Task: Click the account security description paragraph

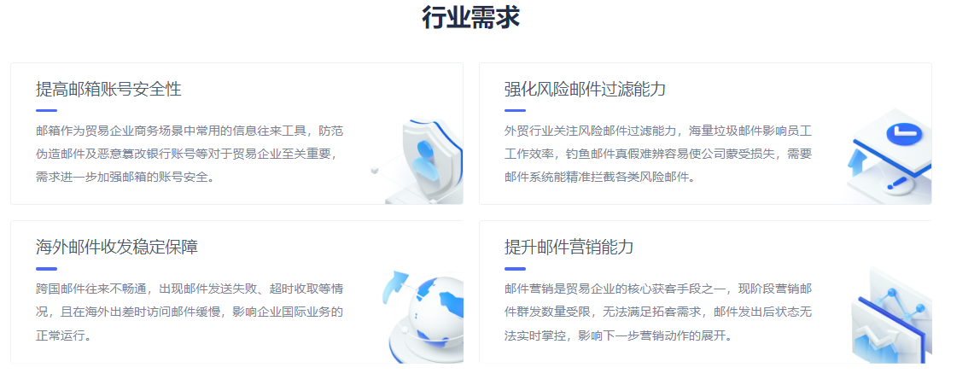Action: 190,154
